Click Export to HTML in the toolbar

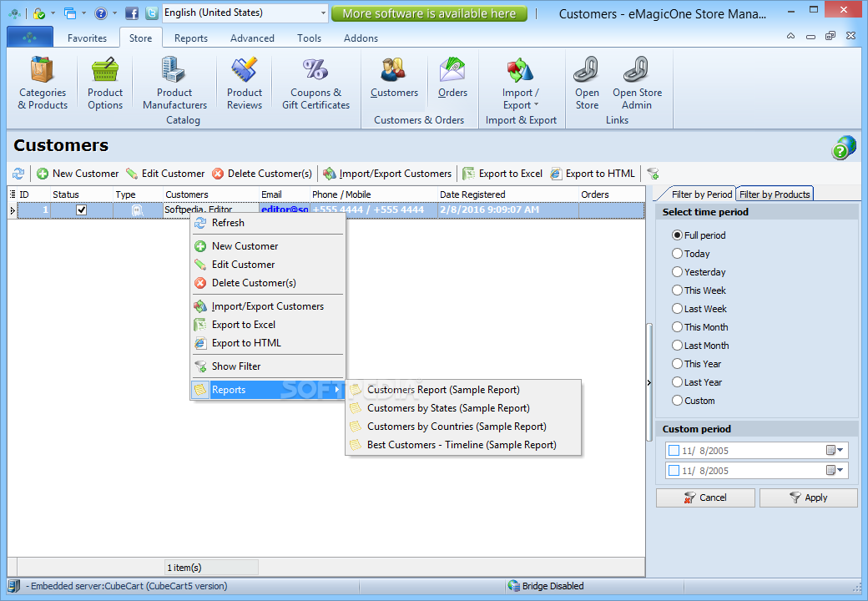(592, 174)
